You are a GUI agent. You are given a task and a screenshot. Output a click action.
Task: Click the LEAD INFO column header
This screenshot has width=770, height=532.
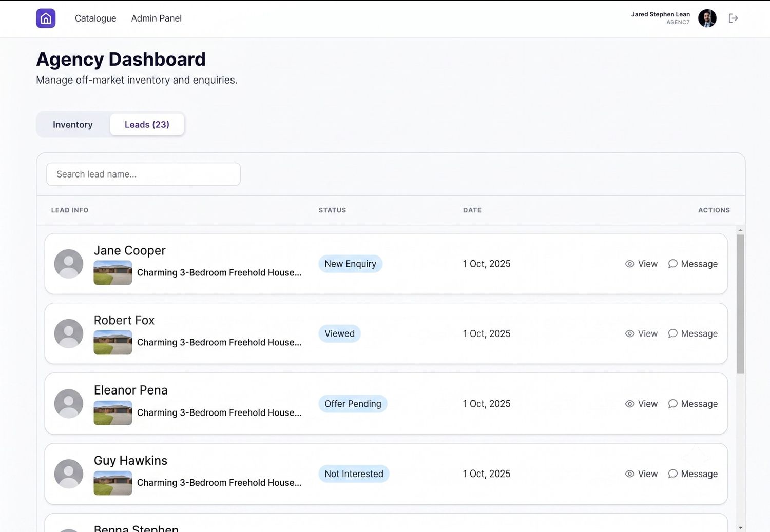[x=70, y=210]
